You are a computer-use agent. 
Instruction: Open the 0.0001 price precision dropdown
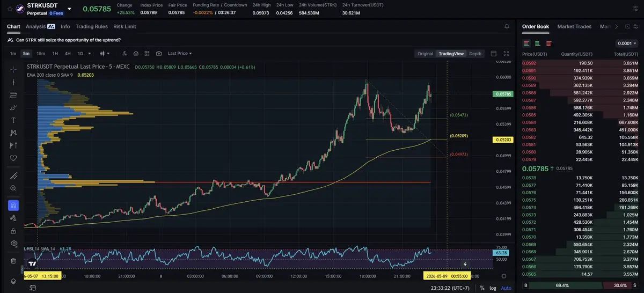(627, 43)
